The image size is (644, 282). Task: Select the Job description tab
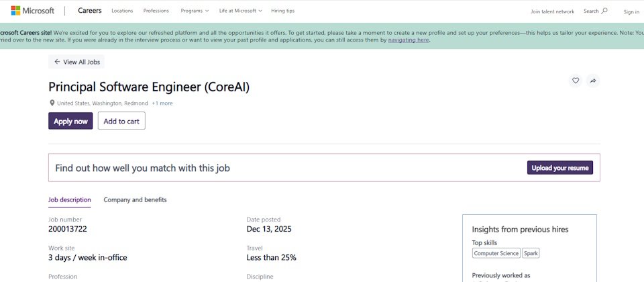pyautogui.click(x=70, y=200)
